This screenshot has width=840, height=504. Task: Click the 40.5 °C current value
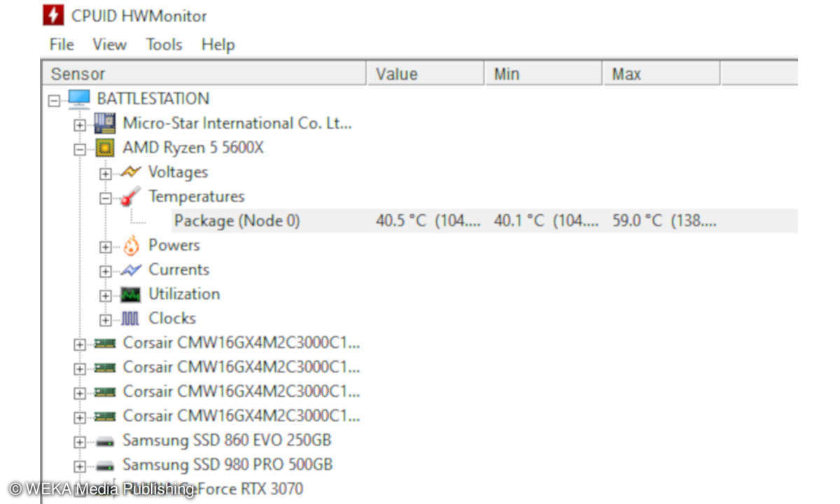(428, 221)
